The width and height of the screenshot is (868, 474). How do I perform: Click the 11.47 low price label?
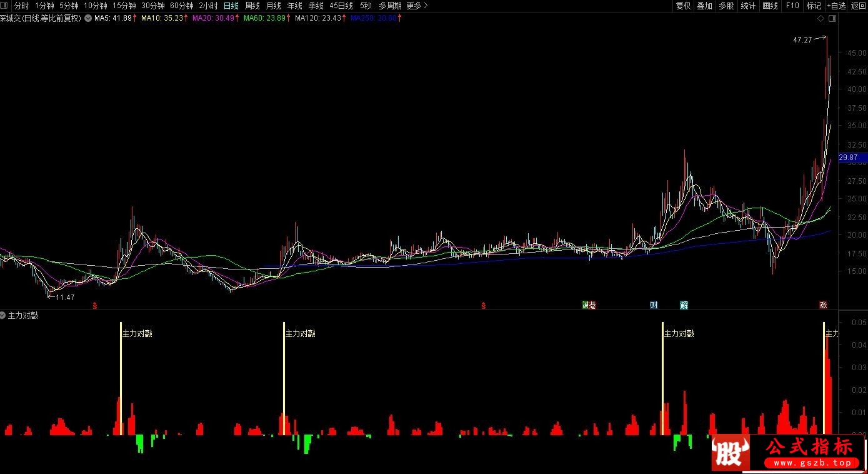pos(65,298)
